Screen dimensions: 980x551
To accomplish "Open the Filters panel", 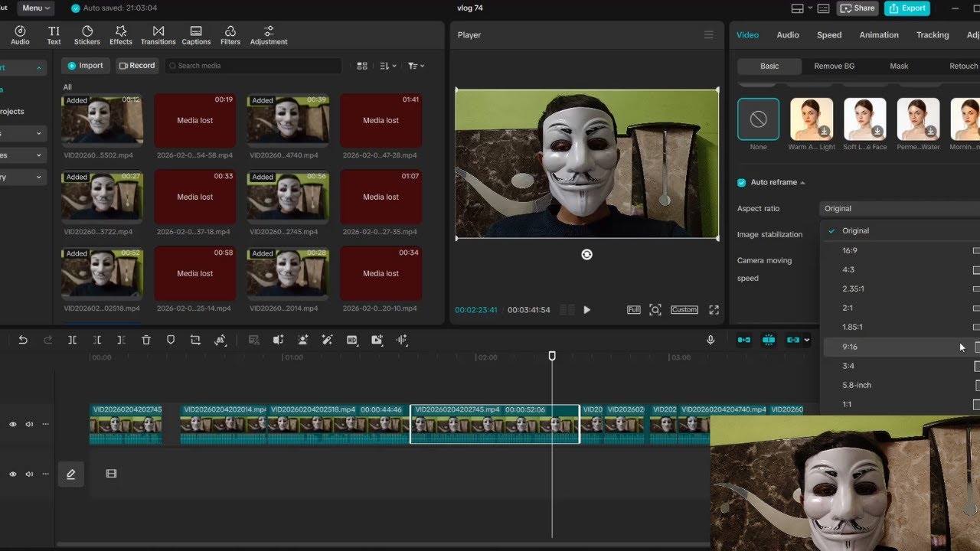I will point(230,35).
